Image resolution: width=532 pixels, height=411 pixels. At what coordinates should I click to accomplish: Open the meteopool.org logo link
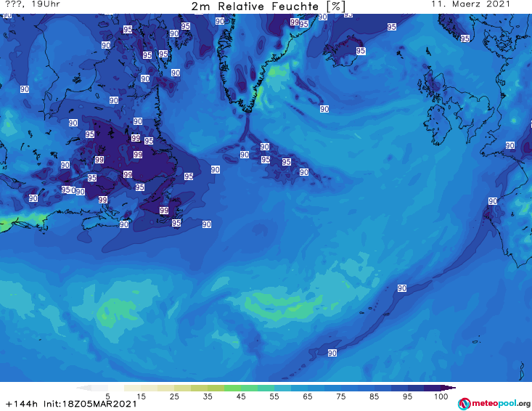coord(494,404)
